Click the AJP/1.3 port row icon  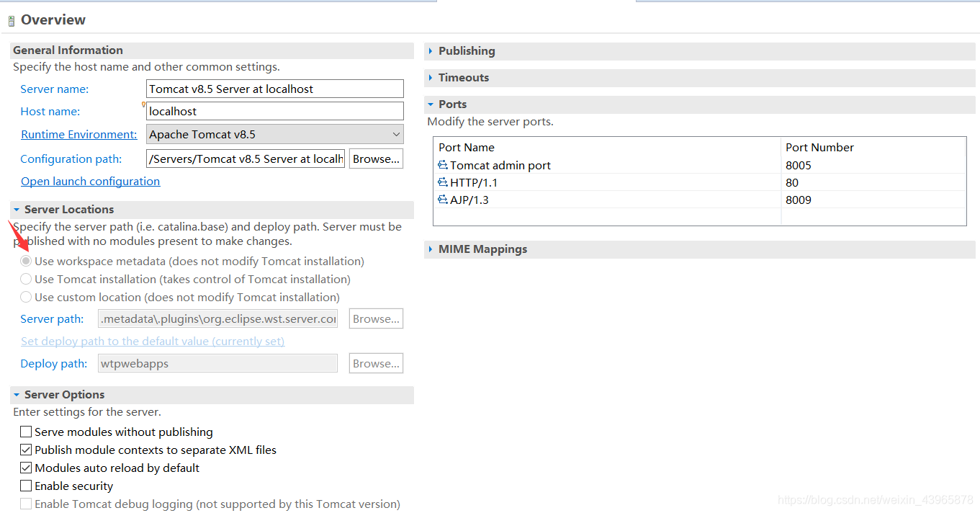tap(443, 200)
